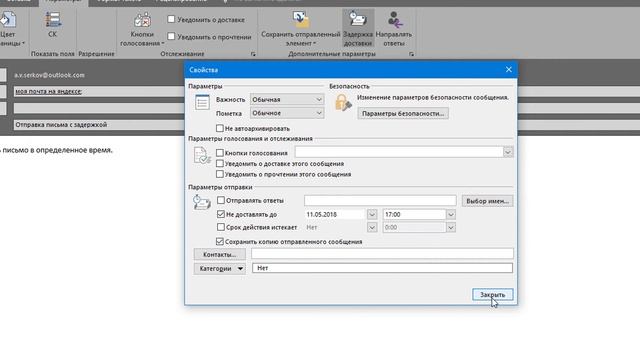Click the Контакты button
640x360 pixels.
click(220, 254)
